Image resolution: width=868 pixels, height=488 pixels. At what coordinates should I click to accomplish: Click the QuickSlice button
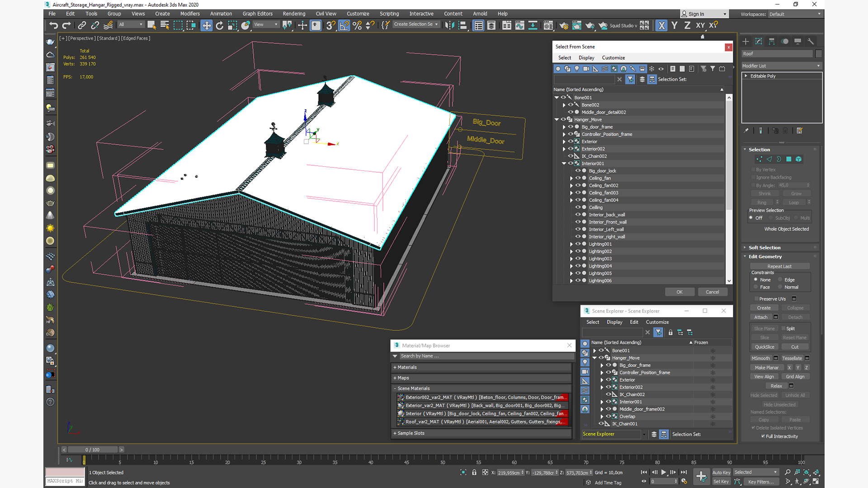point(764,347)
